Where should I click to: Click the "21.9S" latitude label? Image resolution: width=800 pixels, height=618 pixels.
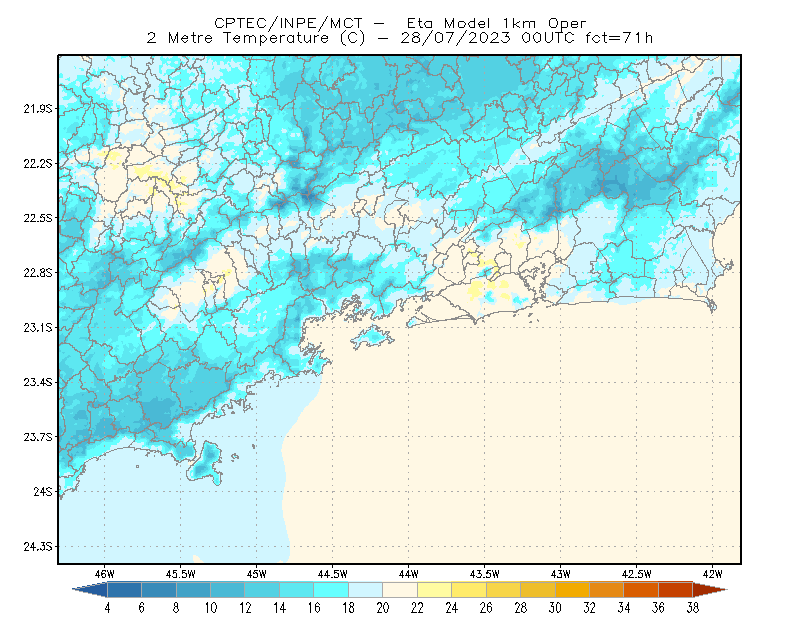coord(38,109)
